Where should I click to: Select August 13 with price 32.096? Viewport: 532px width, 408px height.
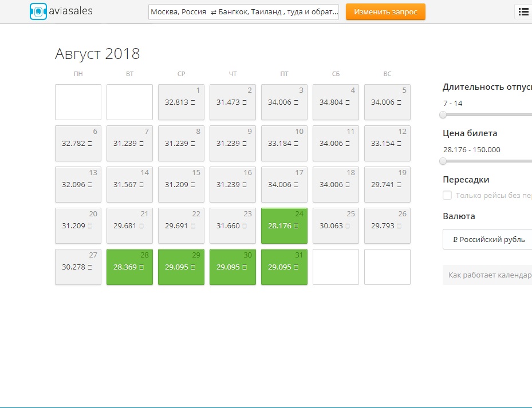pos(78,184)
